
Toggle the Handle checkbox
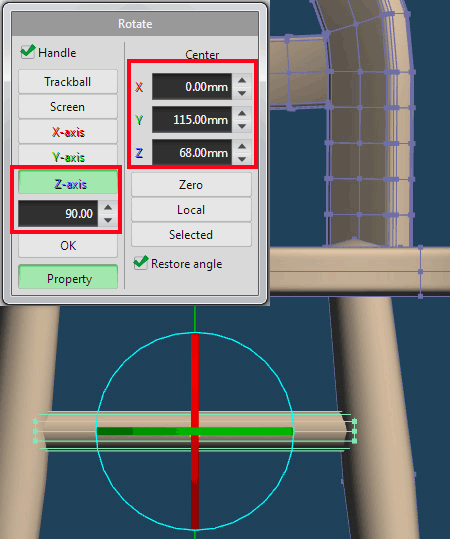28,52
